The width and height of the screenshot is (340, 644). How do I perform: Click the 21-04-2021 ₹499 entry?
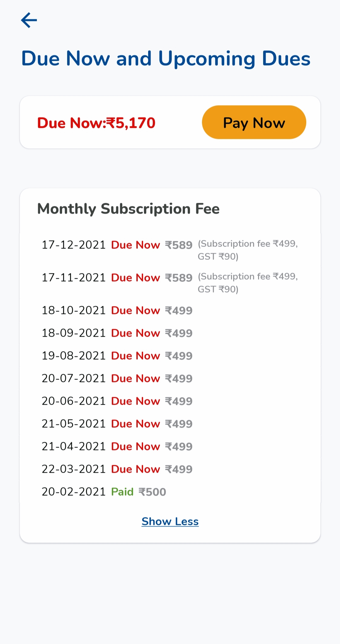click(x=117, y=447)
